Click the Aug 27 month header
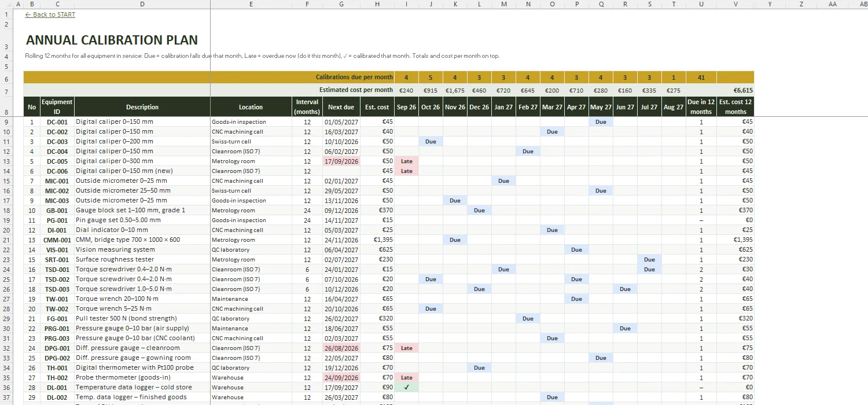This screenshot has height=405, width=868. point(674,107)
